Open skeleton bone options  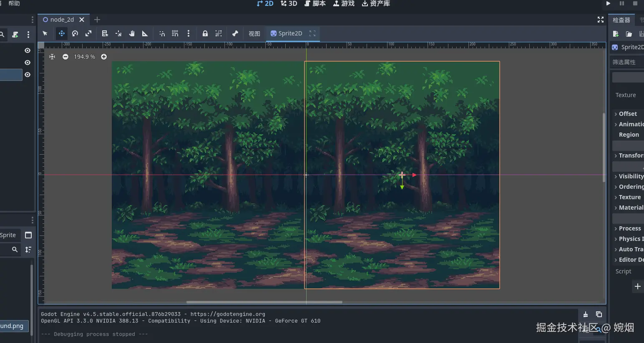click(235, 33)
